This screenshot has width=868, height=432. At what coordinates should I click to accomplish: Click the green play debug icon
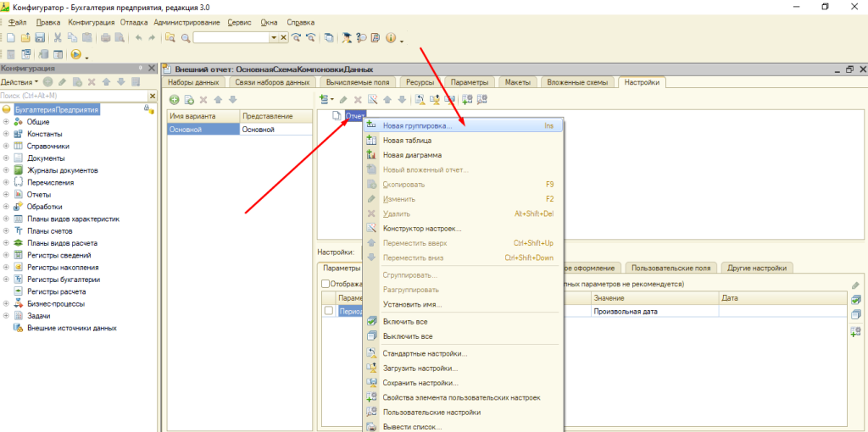[75, 54]
